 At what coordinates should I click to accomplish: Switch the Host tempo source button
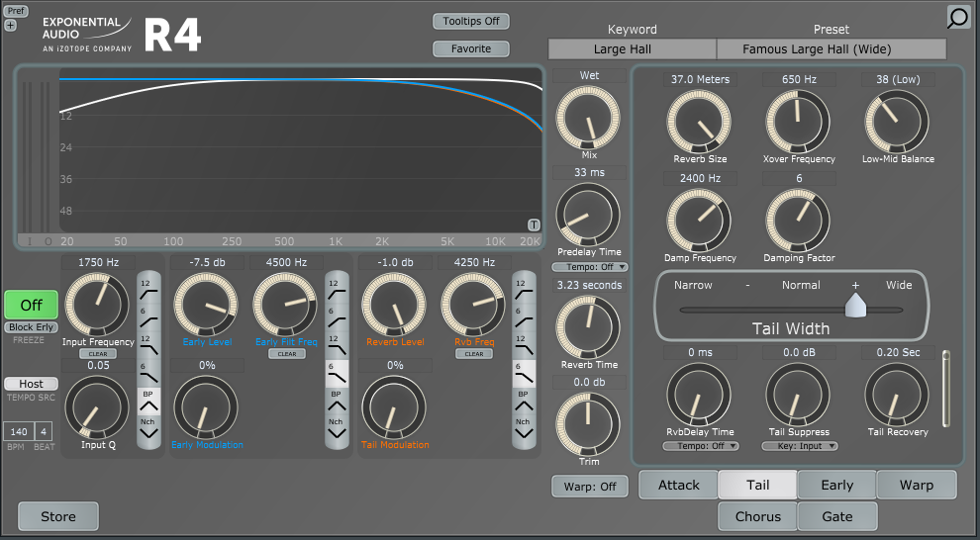click(x=32, y=384)
